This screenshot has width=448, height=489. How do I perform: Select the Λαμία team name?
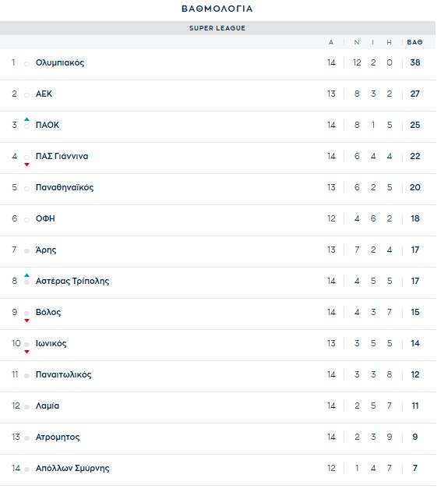click(x=48, y=406)
